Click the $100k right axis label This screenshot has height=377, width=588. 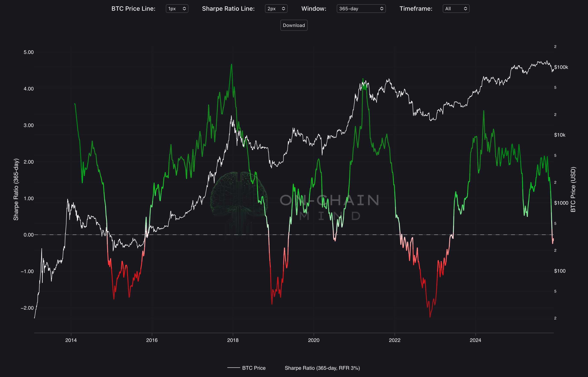click(x=561, y=67)
